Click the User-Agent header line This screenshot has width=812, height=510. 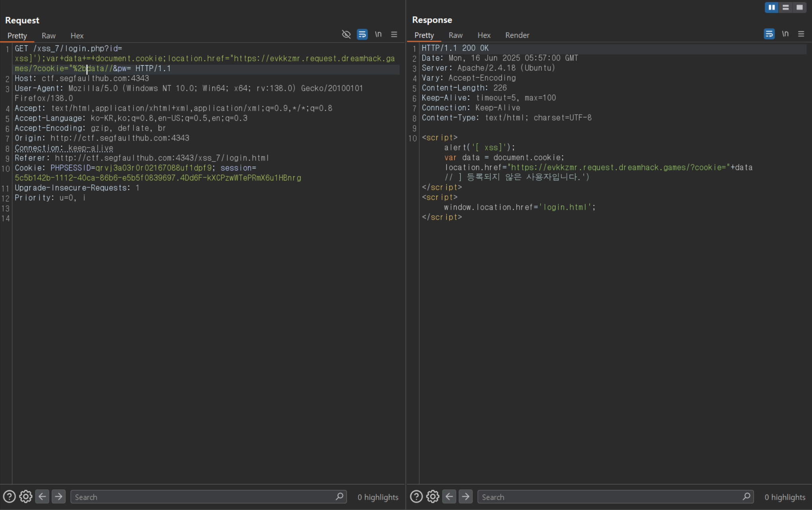coord(189,93)
